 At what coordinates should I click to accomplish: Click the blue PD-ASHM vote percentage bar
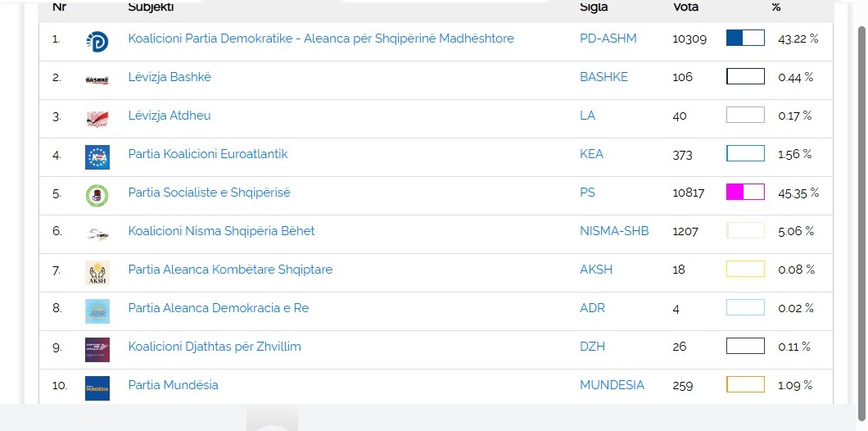click(745, 38)
